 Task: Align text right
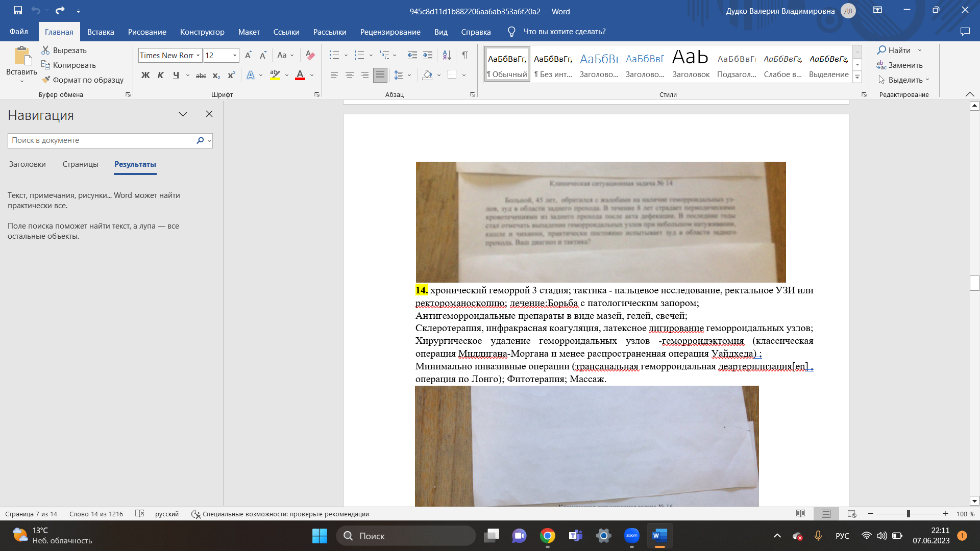365,75
